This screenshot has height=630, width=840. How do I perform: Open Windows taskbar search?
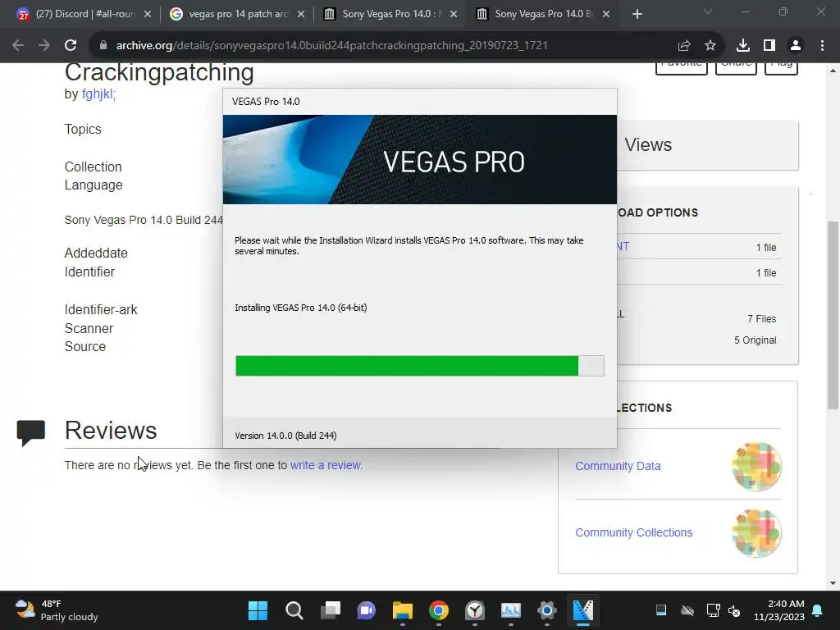[x=294, y=610]
